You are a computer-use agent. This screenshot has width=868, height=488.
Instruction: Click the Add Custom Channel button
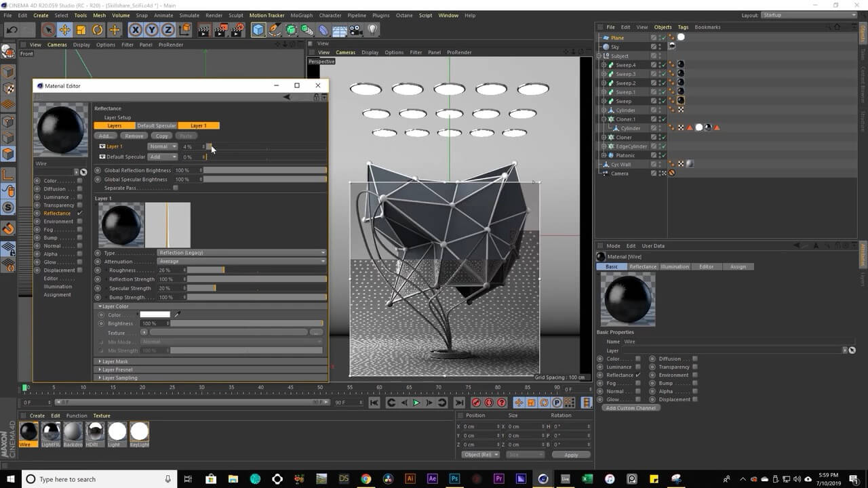pos(631,408)
